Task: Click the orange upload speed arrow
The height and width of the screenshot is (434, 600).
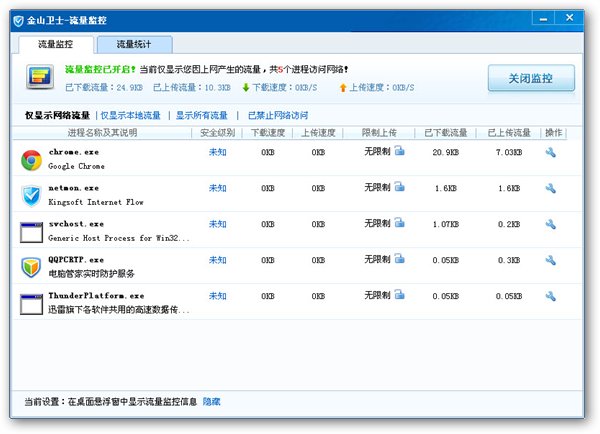Action: 343,88
